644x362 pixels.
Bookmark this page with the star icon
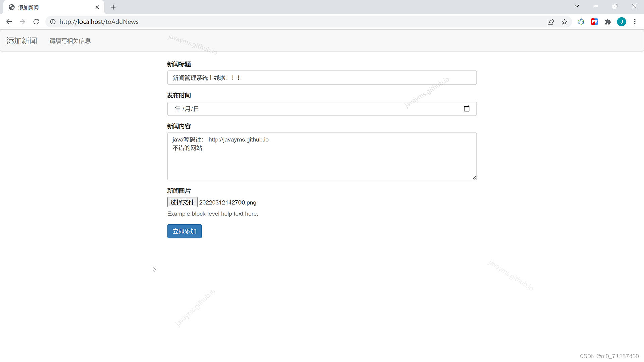[x=564, y=22]
